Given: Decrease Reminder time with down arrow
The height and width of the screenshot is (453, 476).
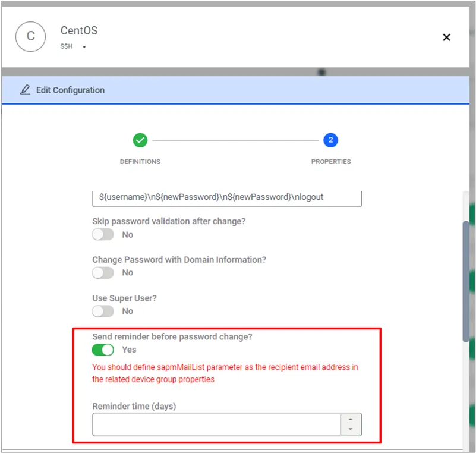Looking at the screenshot, I should tap(351, 429).
